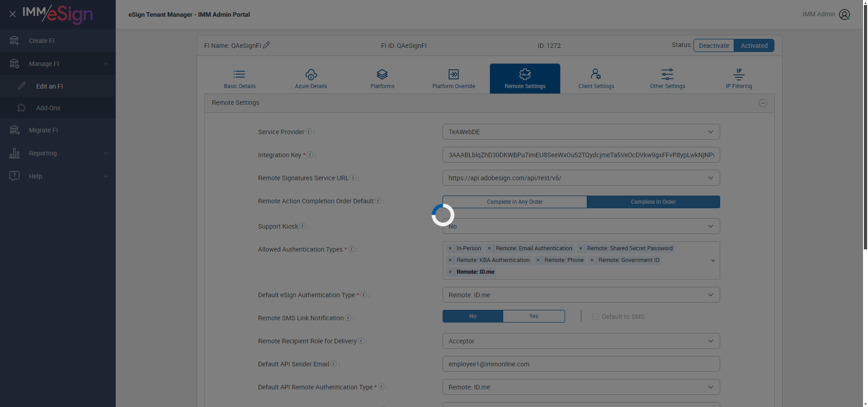The height and width of the screenshot is (407, 868).
Task: Click the Add-Ons puzzle icon
Action: coord(22,108)
